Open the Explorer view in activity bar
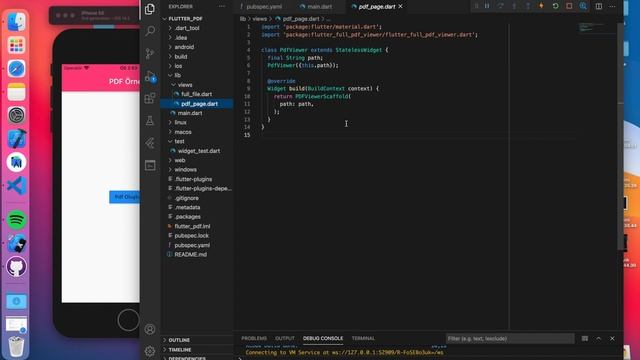Image resolution: width=640 pixels, height=360 pixels. [x=150, y=9]
